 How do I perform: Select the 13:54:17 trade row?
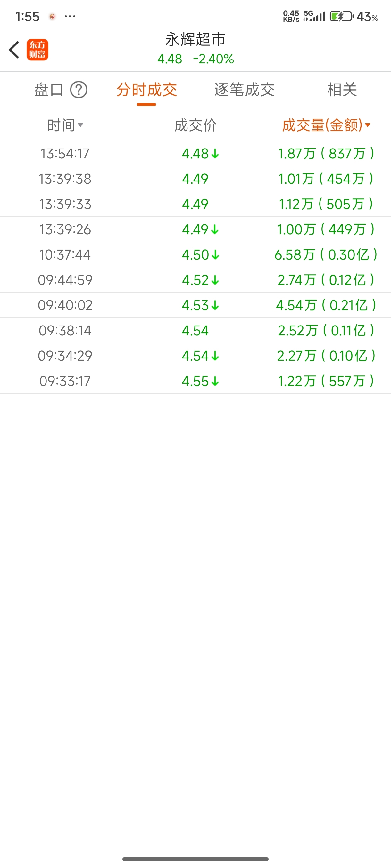195,154
